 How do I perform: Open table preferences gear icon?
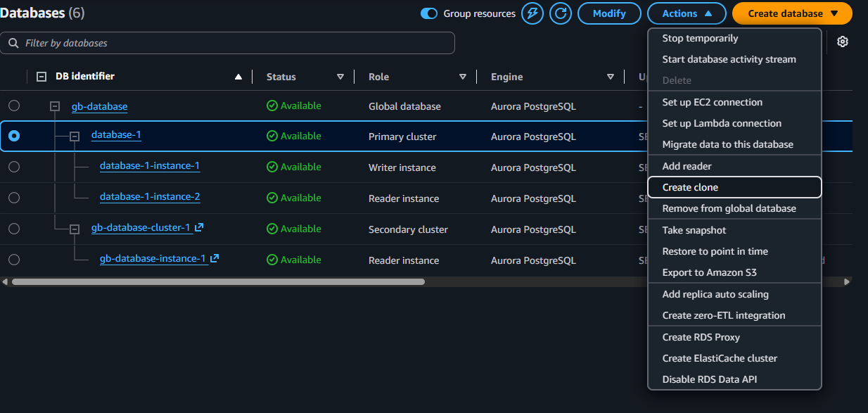843,42
